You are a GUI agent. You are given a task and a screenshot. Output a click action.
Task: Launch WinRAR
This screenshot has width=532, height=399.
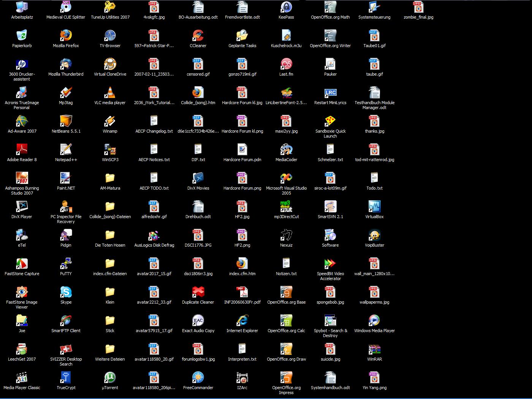[x=375, y=349]
